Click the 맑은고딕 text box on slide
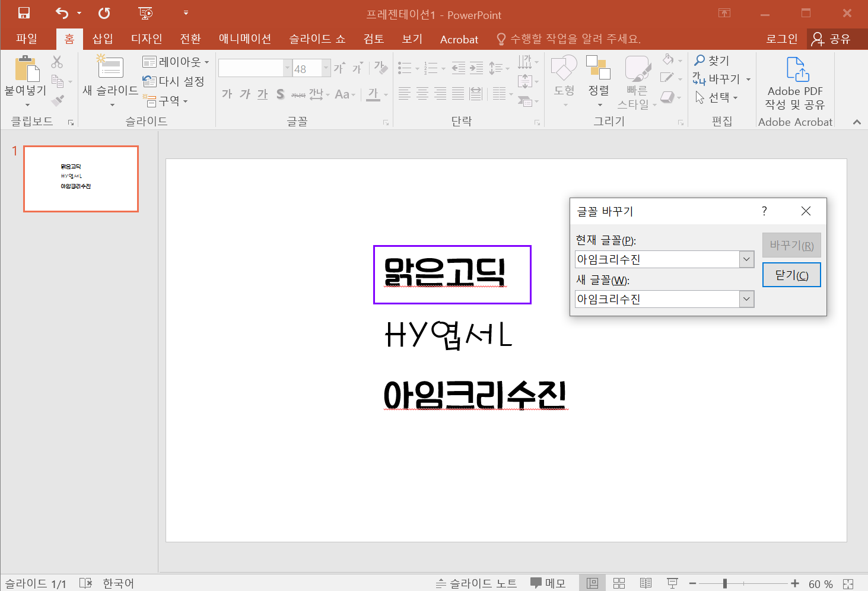The image size is (868, 591). click(452, 274)
